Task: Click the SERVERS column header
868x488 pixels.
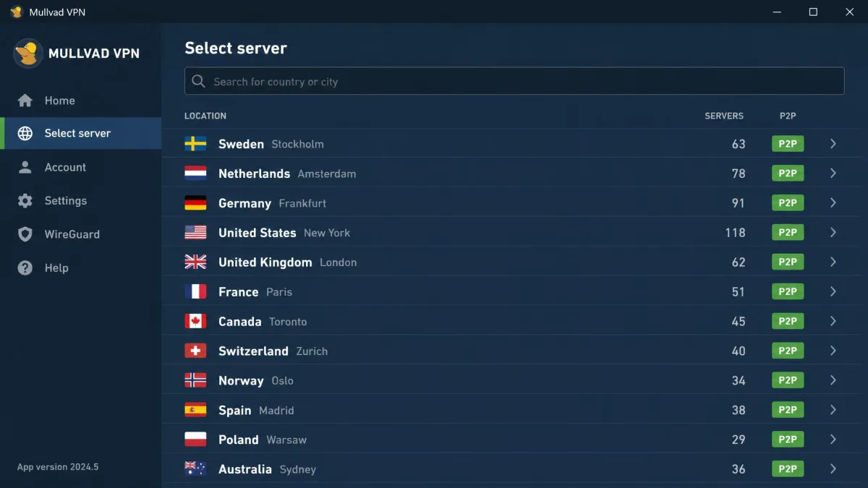Action: click(x=724, y=116)
